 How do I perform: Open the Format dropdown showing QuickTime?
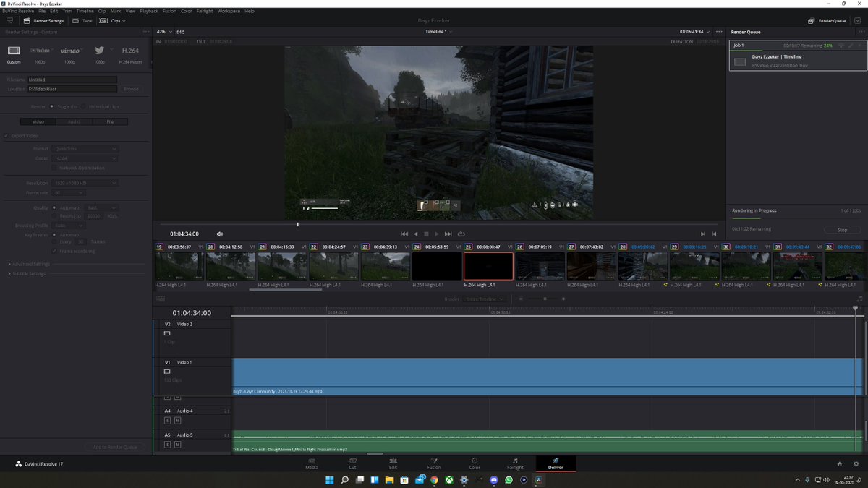coord(85,148)
